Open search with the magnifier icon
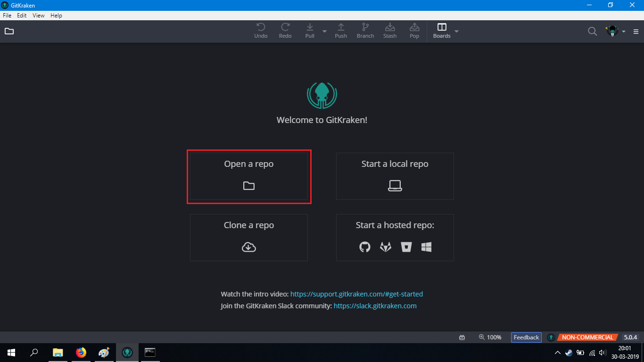This screenshot has height=362, width=644. pyautogui.click(x=592, y=32)
